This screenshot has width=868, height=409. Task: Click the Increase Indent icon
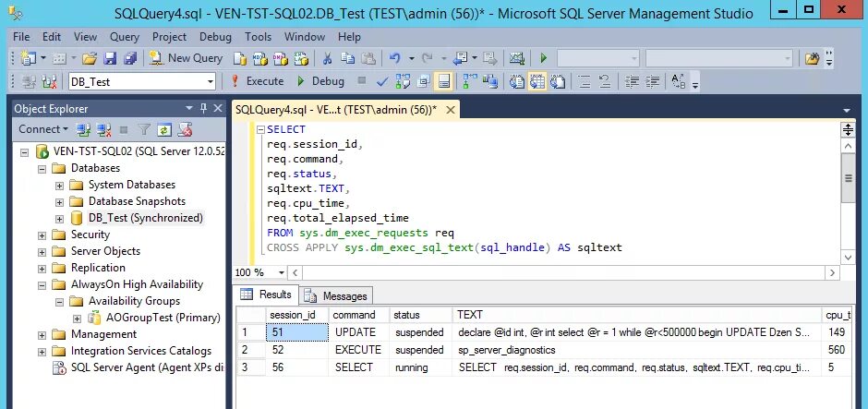click(652, 81)
